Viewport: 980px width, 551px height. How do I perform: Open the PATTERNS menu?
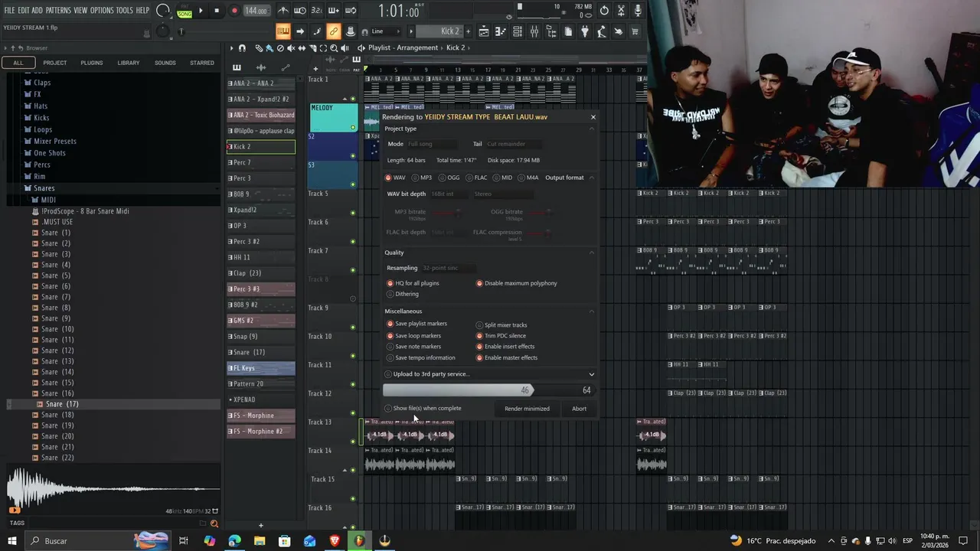click(58, 11)
